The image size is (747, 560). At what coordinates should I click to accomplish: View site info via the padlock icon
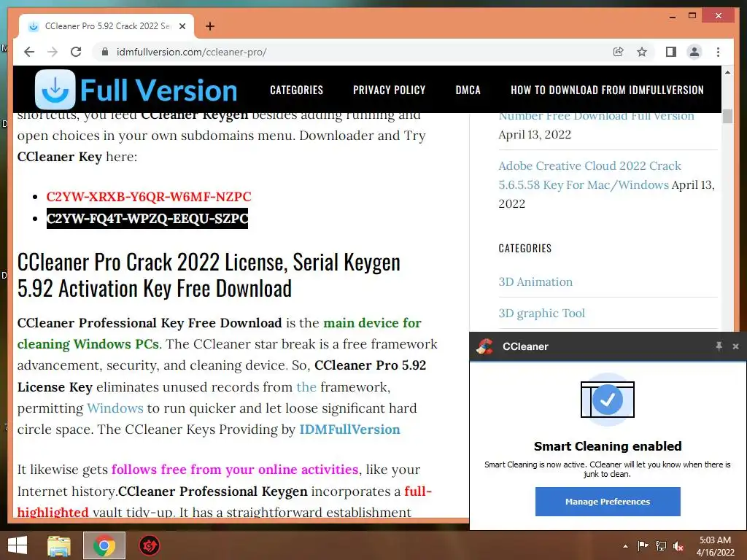pyautogui.click(x=105, y=52)
